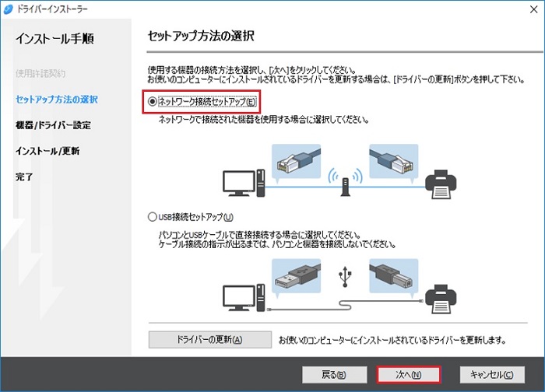This screenshot has width=545, height=392.
Task: Click the セットアップ方法の選択 step in sidebar
Action: (x=57, y=100)
